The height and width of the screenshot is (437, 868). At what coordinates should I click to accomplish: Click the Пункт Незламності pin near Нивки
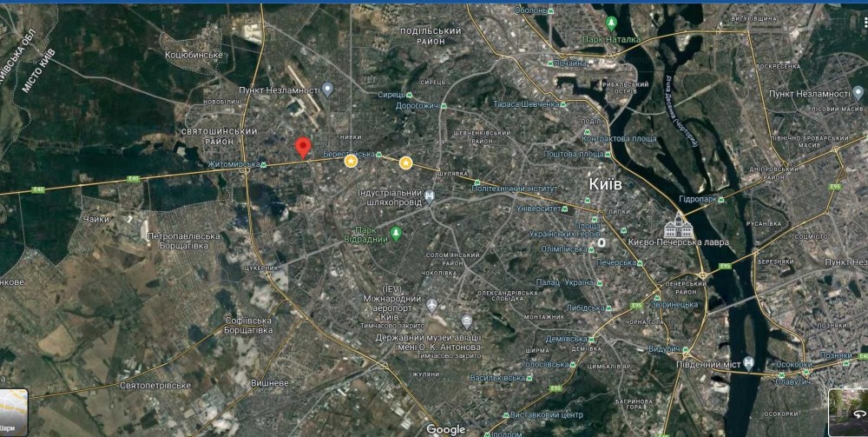point(328,89)
